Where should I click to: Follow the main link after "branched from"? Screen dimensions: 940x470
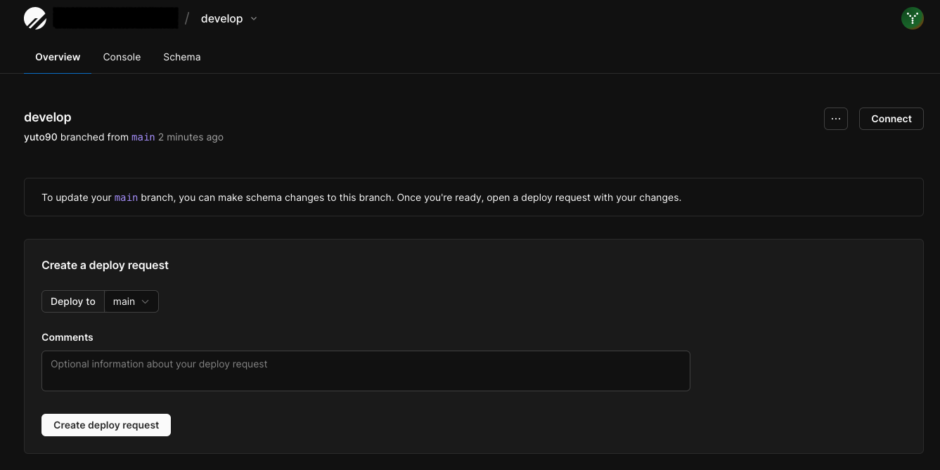coord(143,137)
